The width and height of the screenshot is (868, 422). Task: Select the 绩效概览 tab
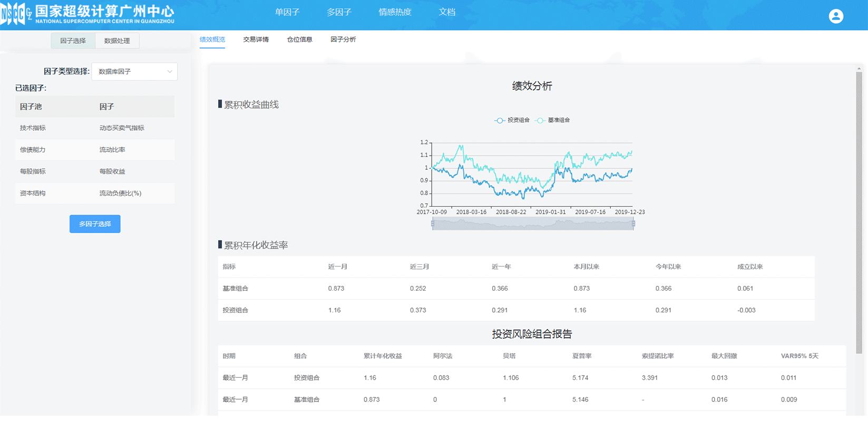pos(212,40)
